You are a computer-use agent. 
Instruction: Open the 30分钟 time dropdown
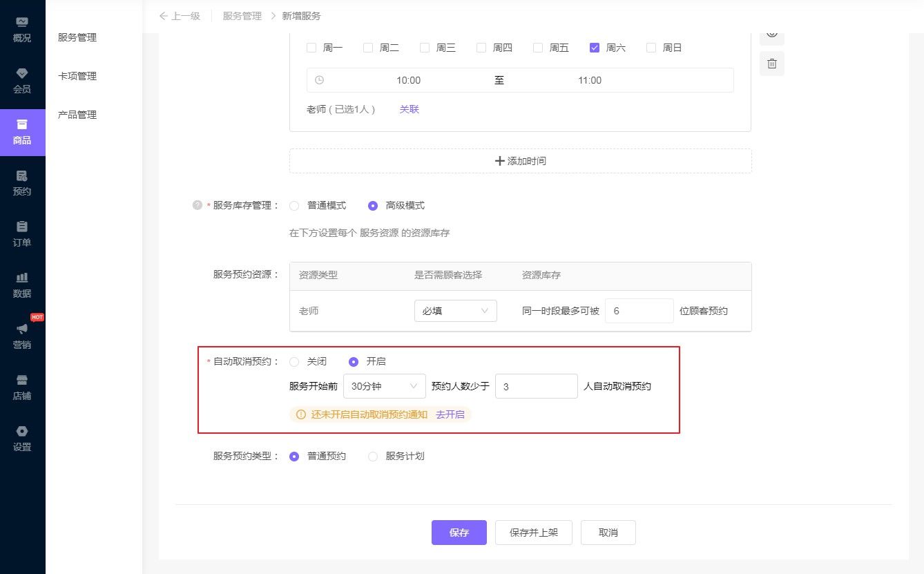(x=385, y=386)
